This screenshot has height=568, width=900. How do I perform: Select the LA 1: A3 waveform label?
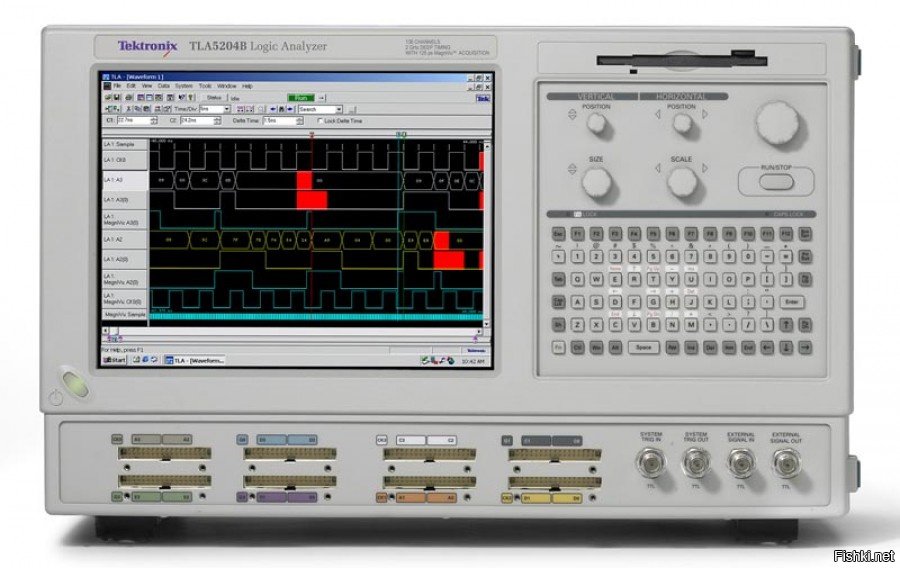coord(125,180)
